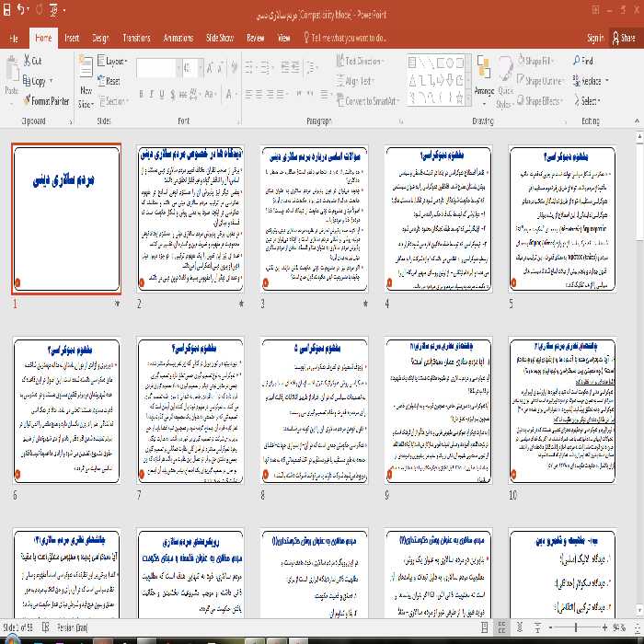The width and height of the screenshot is (644, 644).
Task: Click the Windows Start button on taskbar
Action: tap(11, 639)
